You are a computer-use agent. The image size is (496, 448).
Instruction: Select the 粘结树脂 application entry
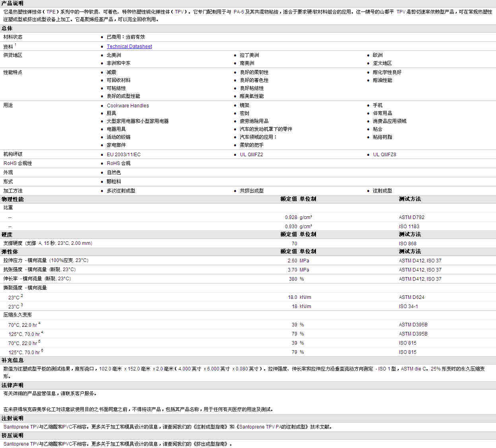coord(383,137)
